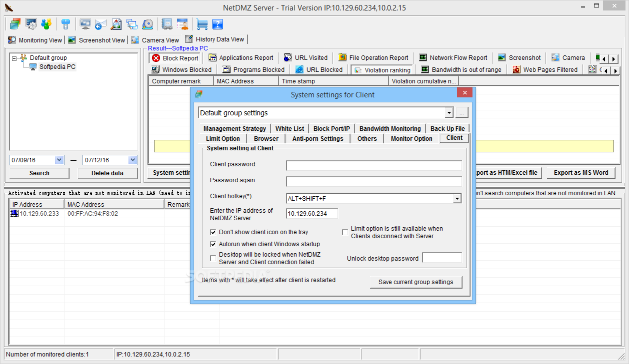Click the user list card toolbar icon

[182, 23]
